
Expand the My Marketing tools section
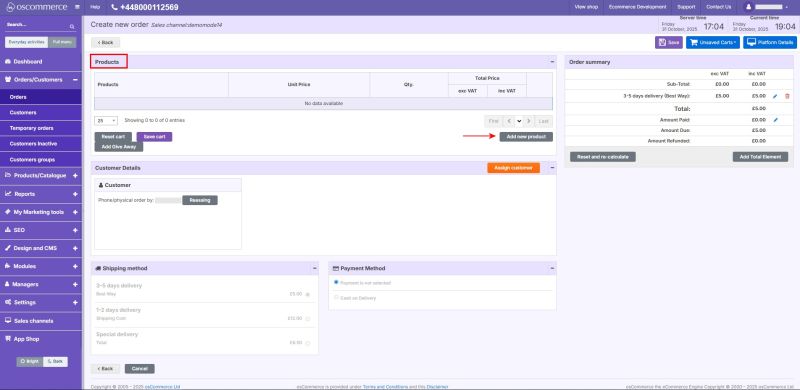75,212
